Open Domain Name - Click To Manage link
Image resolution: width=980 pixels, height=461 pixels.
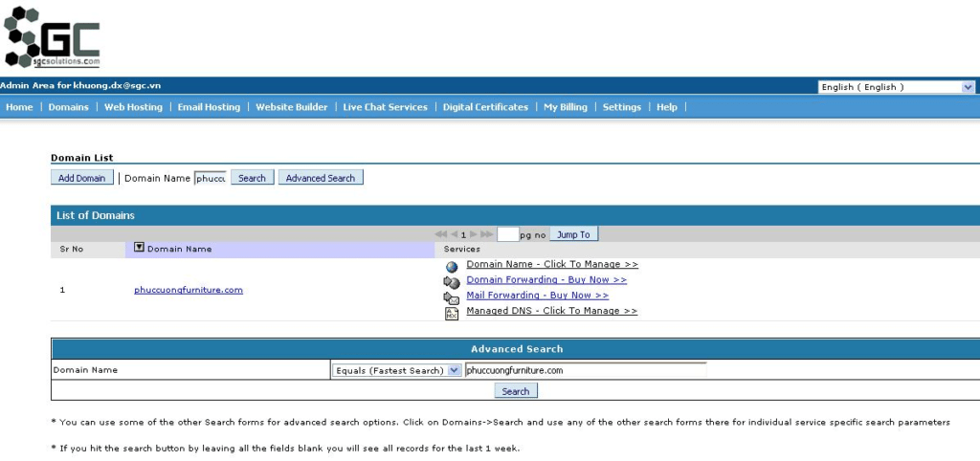[x=552, y=264]
